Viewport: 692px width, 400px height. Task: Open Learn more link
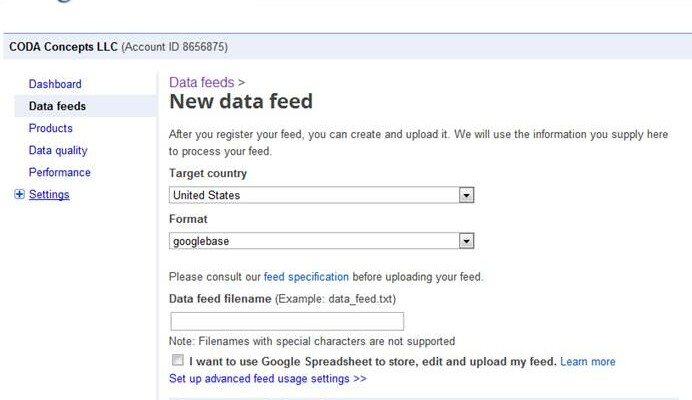tap(588, 362)
